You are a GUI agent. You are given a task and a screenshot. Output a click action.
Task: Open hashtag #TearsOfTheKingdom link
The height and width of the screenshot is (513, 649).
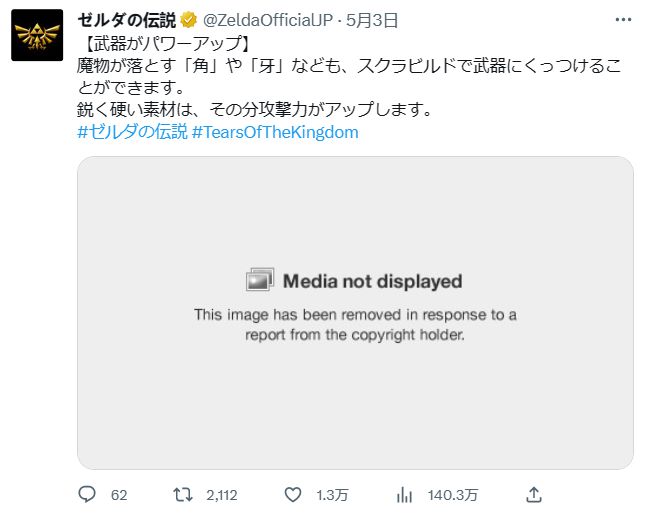(275, 132)
